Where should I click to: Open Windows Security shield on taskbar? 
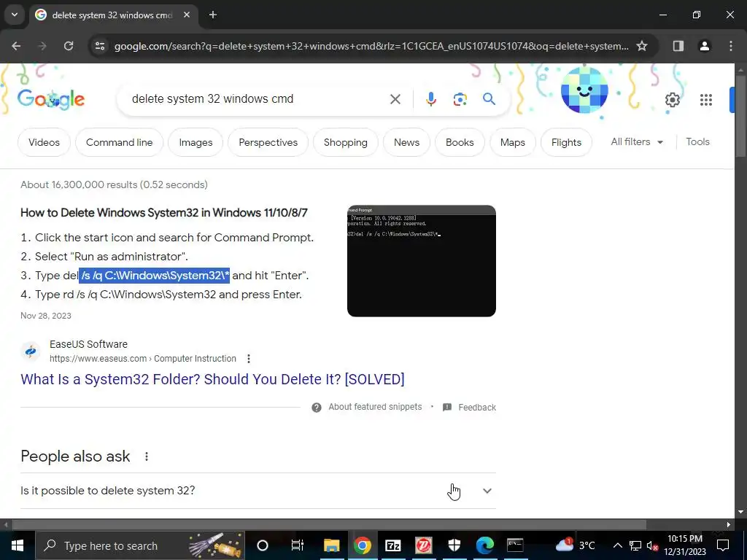click(454, 545)
